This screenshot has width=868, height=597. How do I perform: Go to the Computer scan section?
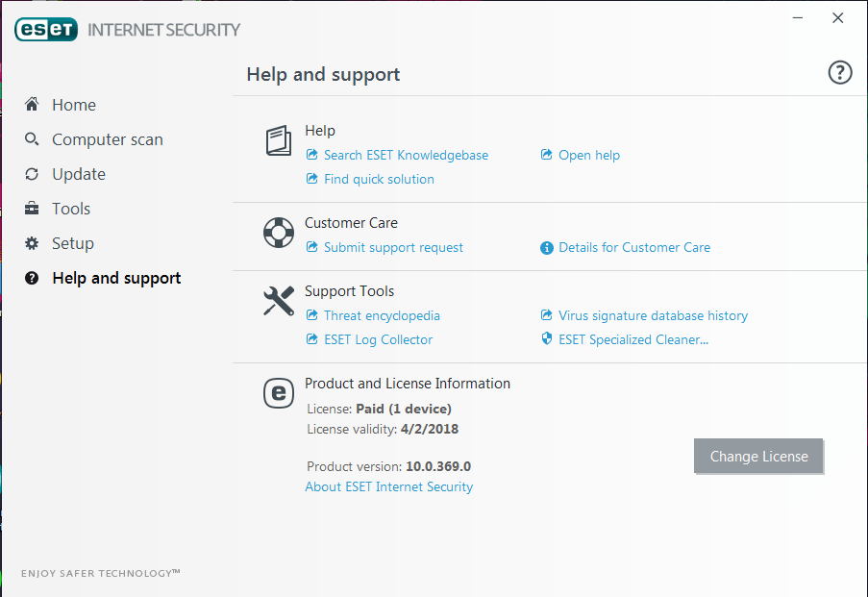(x=108, y=139)
